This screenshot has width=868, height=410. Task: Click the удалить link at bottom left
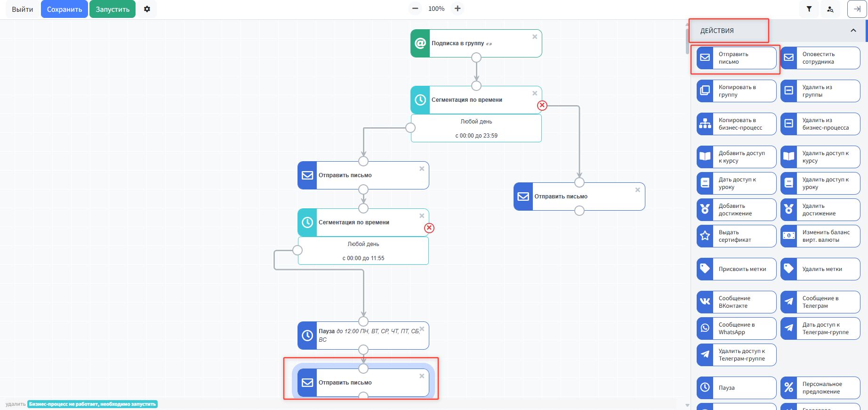(16, 404)
